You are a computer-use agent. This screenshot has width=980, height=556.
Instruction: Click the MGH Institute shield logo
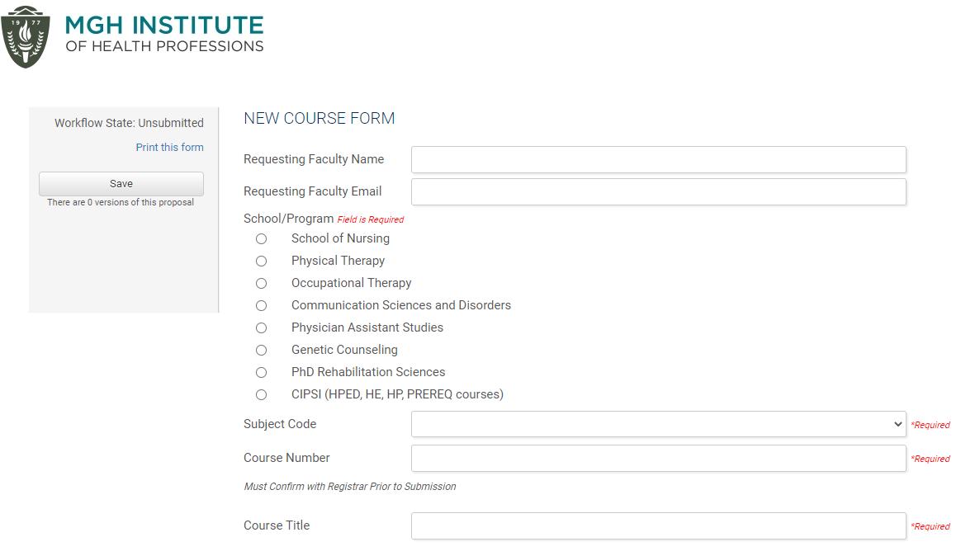[26, 37]
